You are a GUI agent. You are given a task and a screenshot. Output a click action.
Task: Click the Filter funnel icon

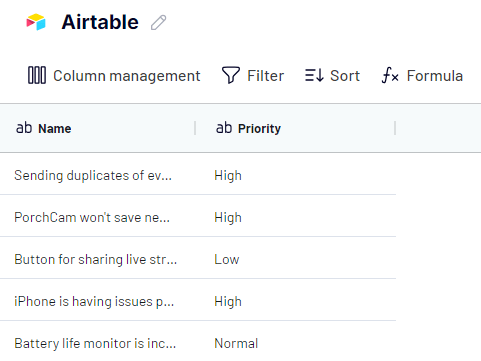click(x=231, y=75)
